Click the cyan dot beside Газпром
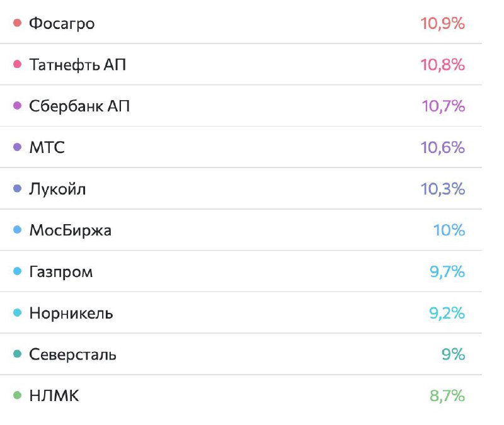This screenshot has width=504, height=425. coord(18,271)
